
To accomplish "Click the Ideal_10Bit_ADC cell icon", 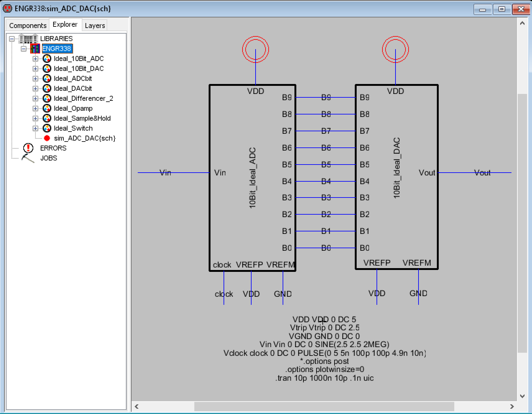I will point(47,58).
